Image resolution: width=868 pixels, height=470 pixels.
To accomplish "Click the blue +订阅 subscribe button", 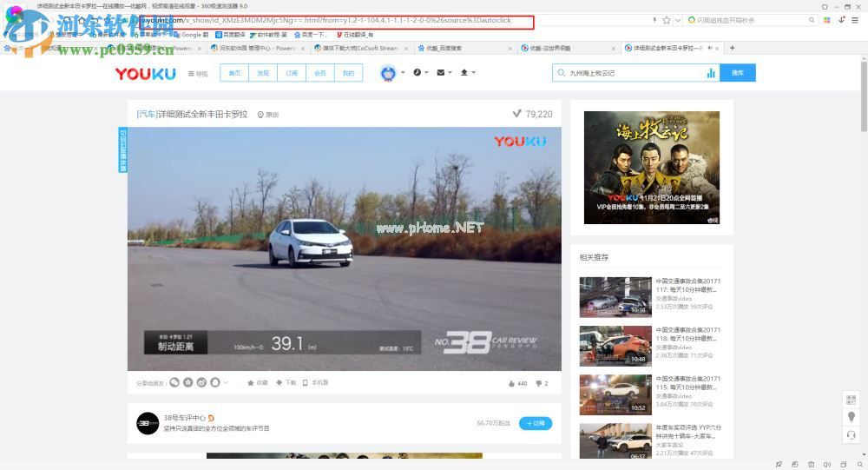I will point(536,423).
